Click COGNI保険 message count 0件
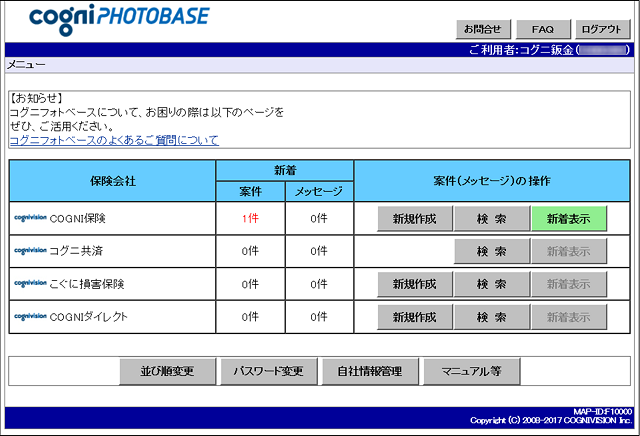This screenshot has height=436, width=640. coord(319,218)
